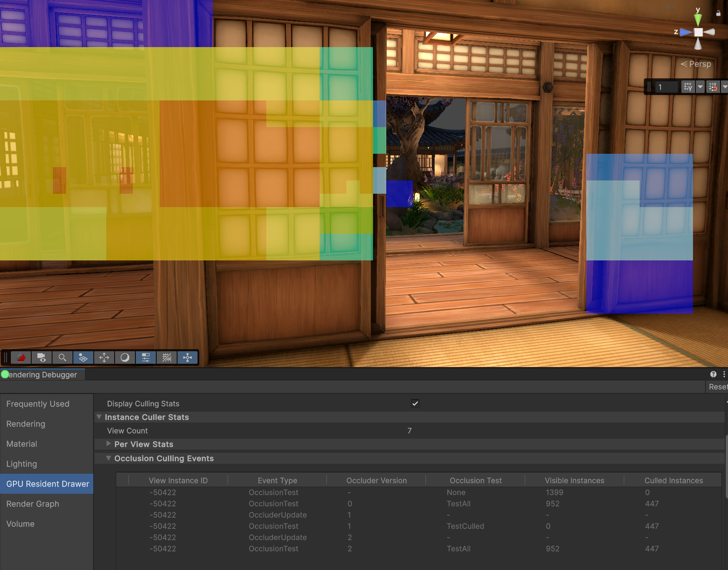Click the help question mark icon
Image resolution: width=728 pixels, height=570 pixels.
coord(713,374)
